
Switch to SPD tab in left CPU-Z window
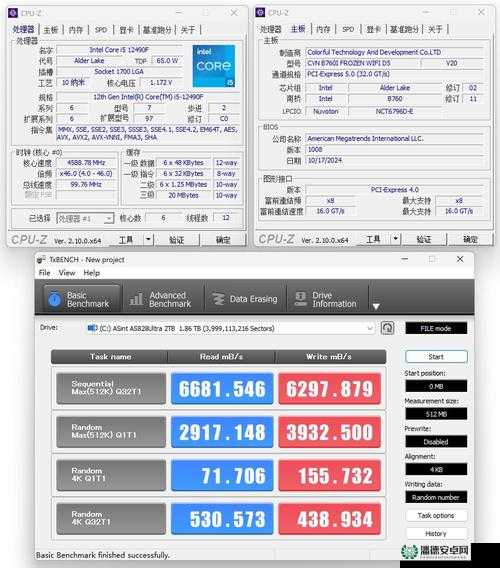[x=101, y=30]
